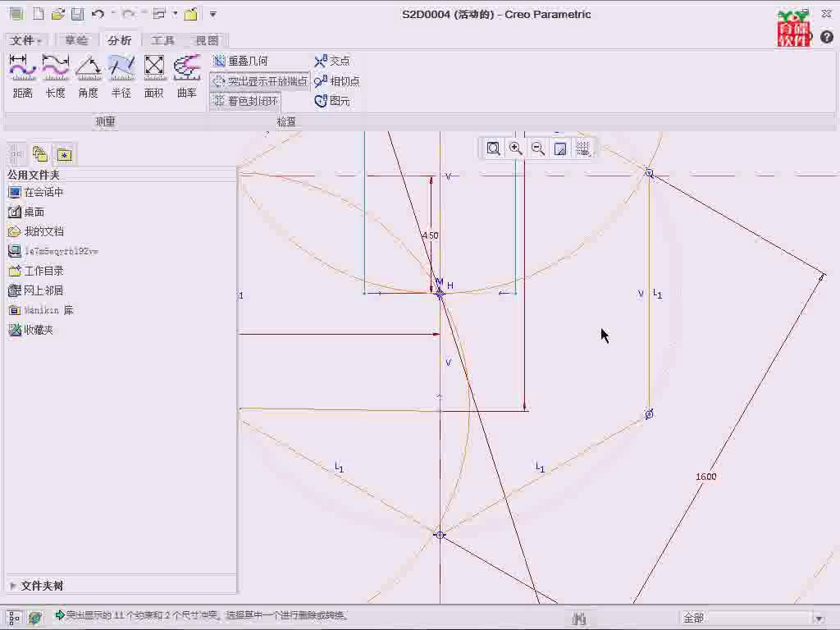Open the window switch dropdown arrow

[175, 14]
